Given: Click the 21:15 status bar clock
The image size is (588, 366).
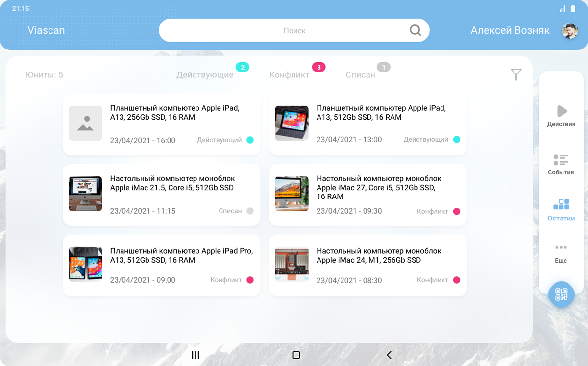Looking at the screenshot, I should click(21, 9).
